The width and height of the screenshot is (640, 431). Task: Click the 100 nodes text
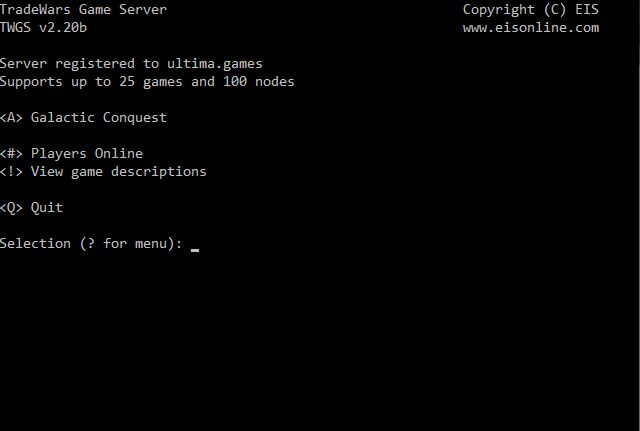[258, 82]
